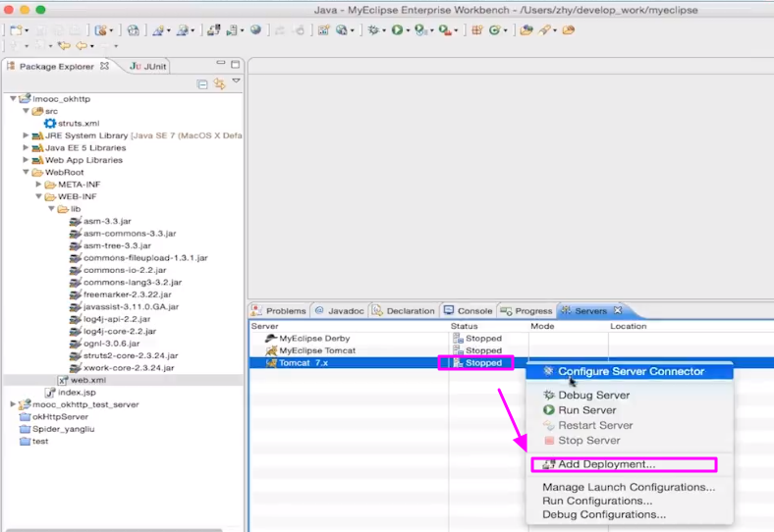Select MyEclipse Tomcat server row
This screenshot has width=774, height=532.
(x=316, y=350)
